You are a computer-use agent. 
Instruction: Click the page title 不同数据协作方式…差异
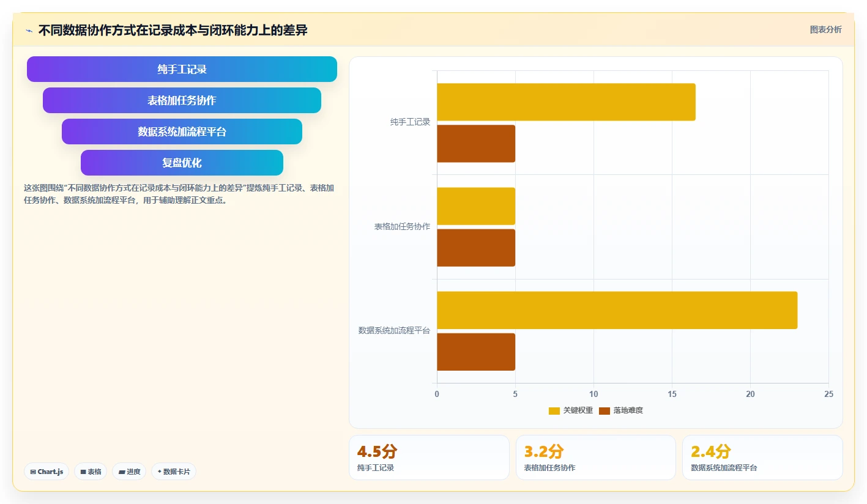click(173, 30)
